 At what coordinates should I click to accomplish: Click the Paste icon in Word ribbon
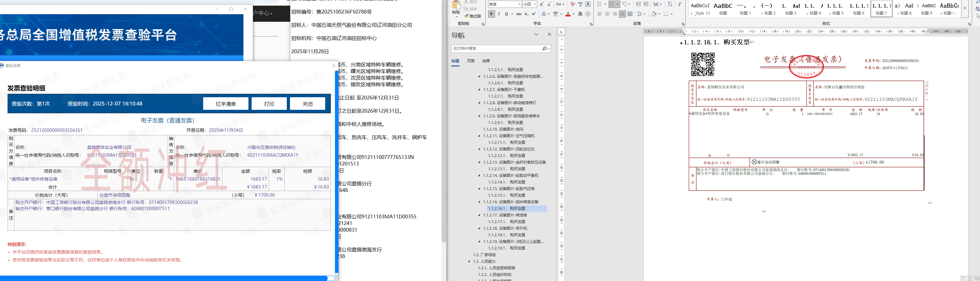click(456, 5)
